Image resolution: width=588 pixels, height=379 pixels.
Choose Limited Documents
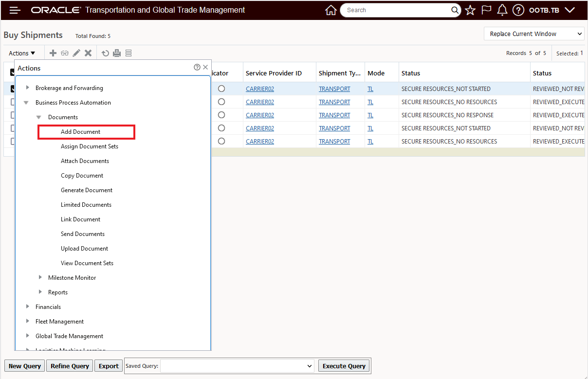pos(86,205)
